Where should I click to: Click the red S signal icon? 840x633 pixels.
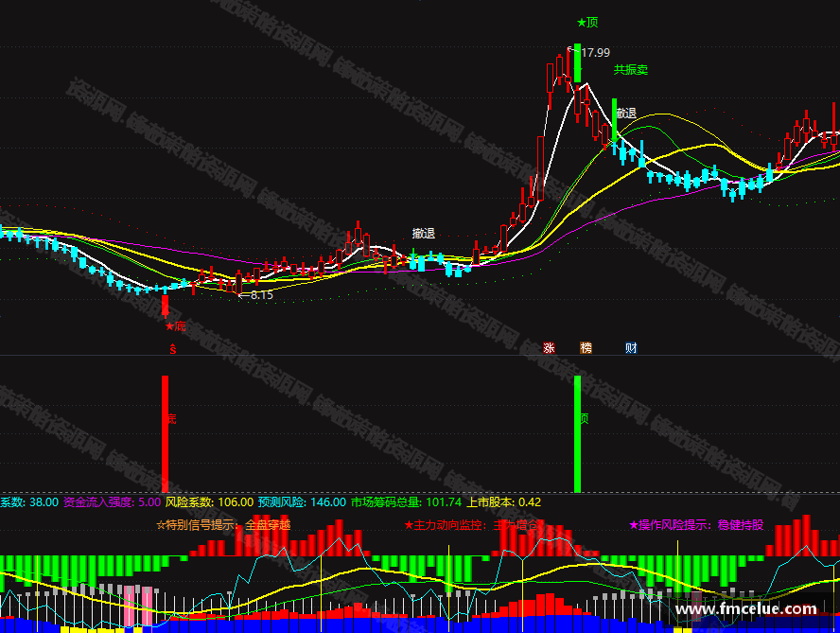pos(172,349)
